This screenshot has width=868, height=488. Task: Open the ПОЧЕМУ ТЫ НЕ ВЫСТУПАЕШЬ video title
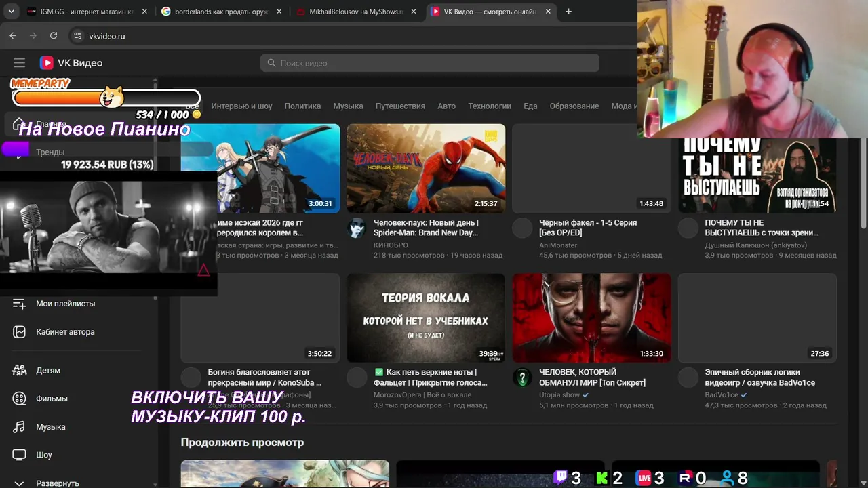tap(762, 228)
